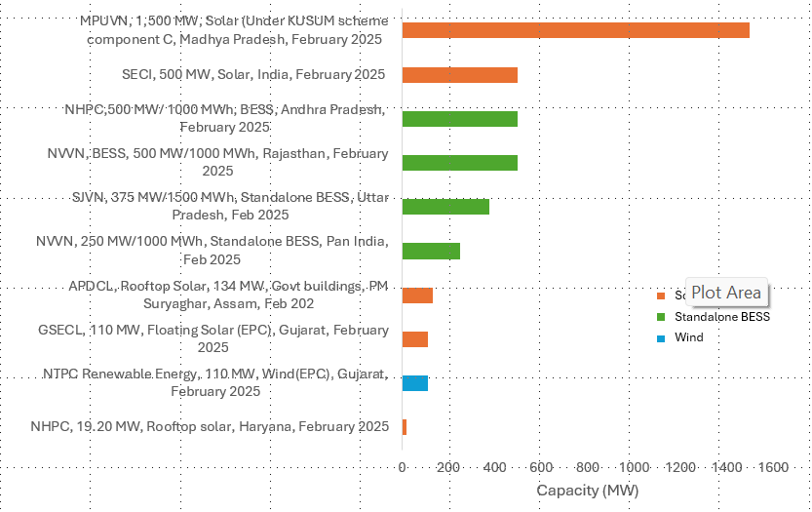This screenshot has width=812, height=512.
Task: Select the SJVN Uttar Pradesh label
Action: click(230, 206)
